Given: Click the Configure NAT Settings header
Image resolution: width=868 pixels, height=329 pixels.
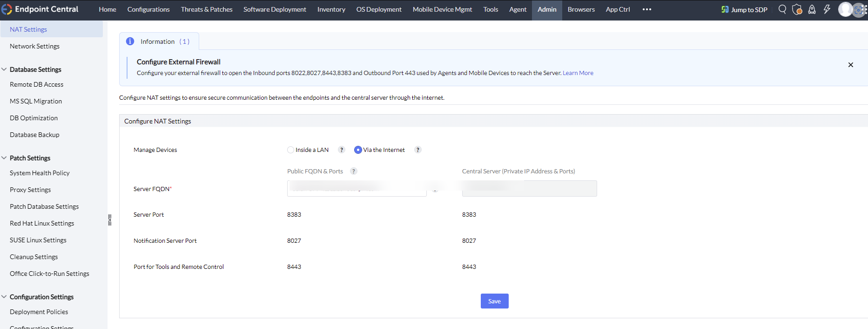Looking at the screenshot, I should point(158,121).
